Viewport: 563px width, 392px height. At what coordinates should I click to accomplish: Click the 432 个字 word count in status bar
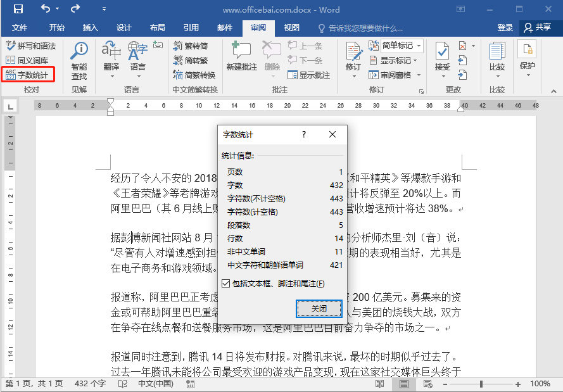pyautogui.click(x=90, y=384)
